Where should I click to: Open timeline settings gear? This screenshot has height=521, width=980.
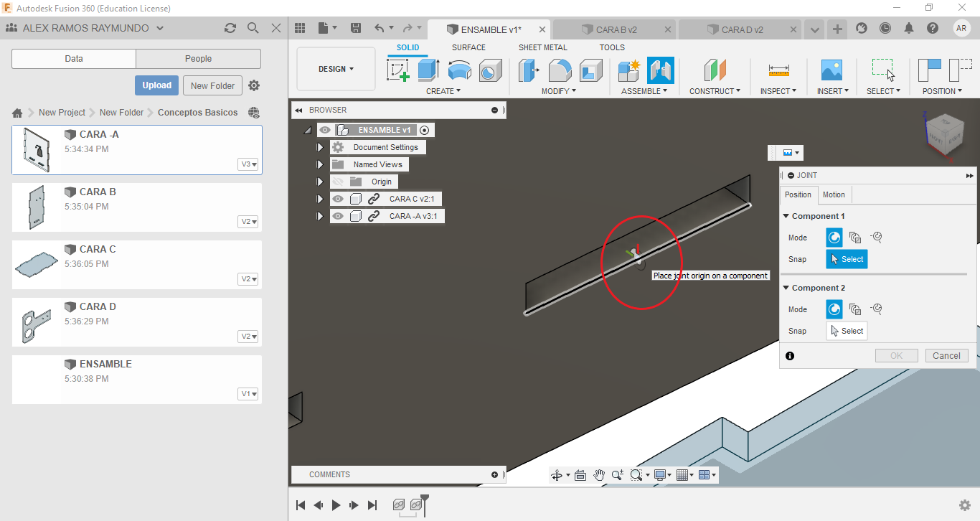coord(965,505)
